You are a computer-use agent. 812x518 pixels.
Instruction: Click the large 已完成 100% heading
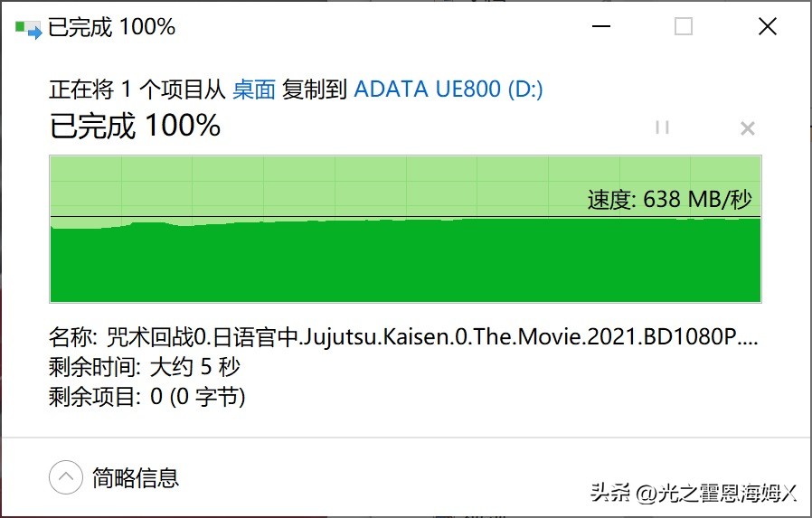coord(135,126)
